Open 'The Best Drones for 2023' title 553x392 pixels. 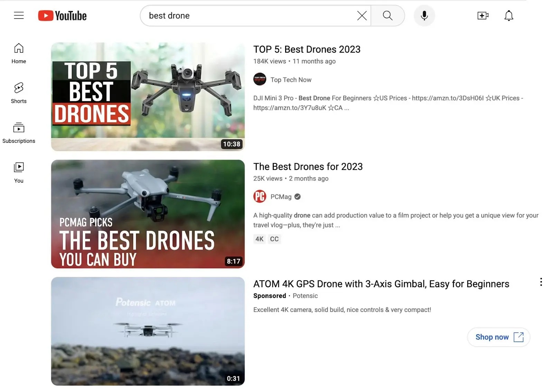tap(308, 167)
